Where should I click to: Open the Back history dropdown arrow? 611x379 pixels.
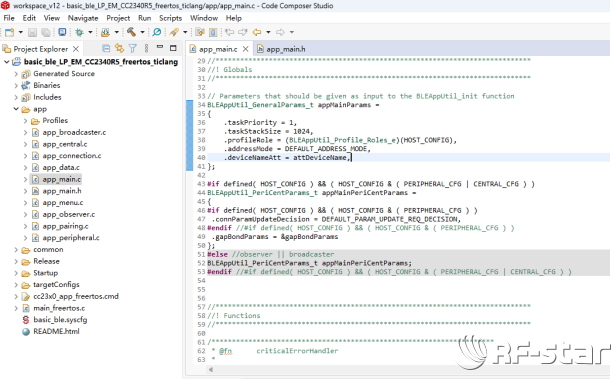[268, 32]
